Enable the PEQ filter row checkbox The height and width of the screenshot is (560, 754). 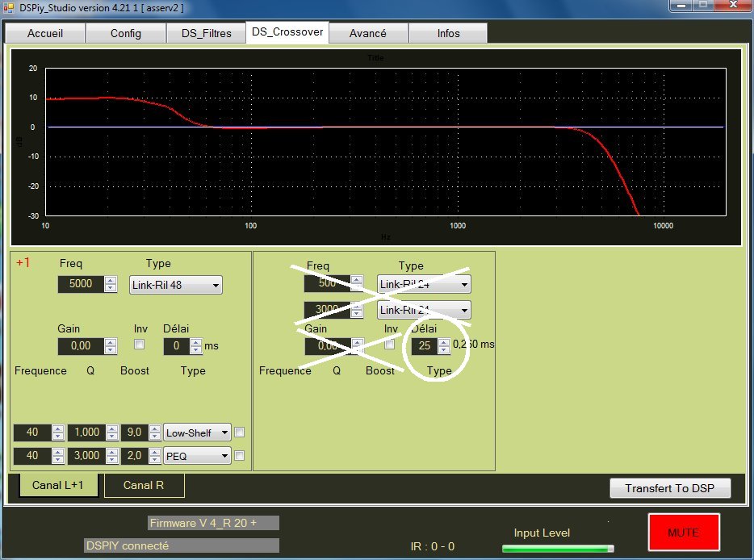(239, 456)
